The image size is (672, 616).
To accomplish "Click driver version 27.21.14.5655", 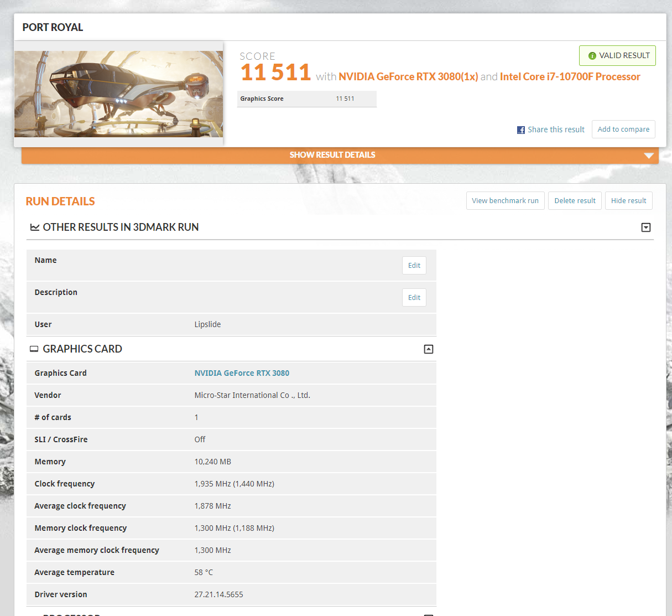I will pyautogui.click(x=218, y=594).
